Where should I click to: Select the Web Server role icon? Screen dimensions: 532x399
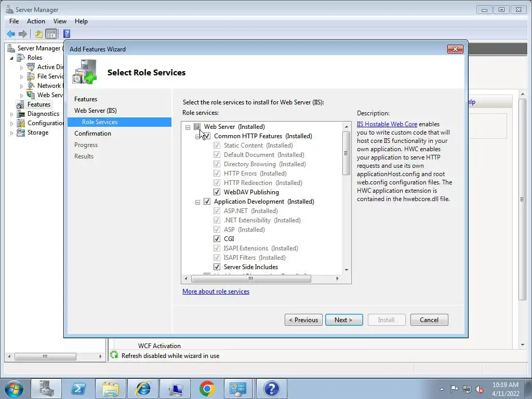coord(31,95)
